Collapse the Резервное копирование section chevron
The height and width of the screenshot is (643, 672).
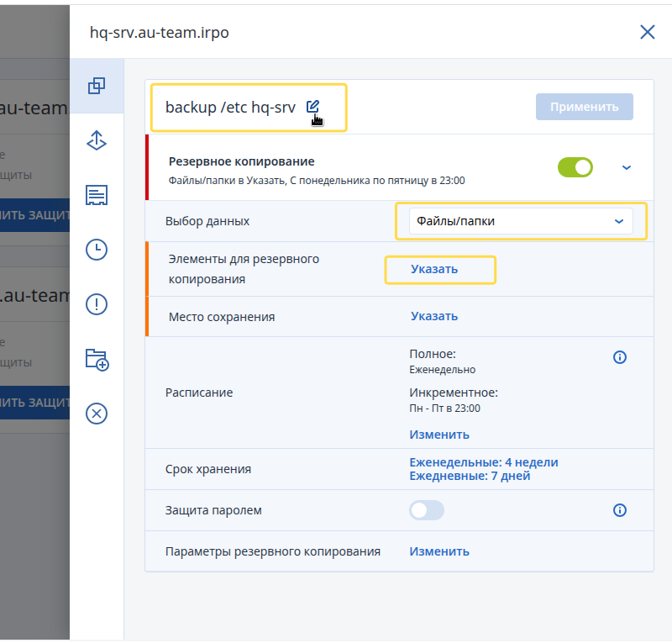pos(626,168)
